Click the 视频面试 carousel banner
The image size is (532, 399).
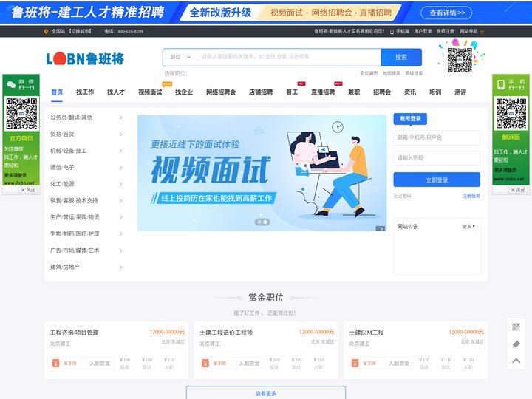262,173
